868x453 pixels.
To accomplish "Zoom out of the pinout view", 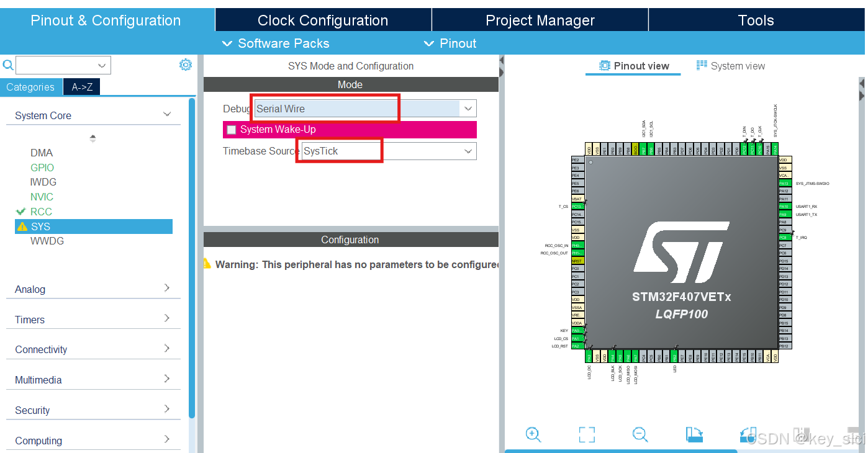I will [640, 434].
